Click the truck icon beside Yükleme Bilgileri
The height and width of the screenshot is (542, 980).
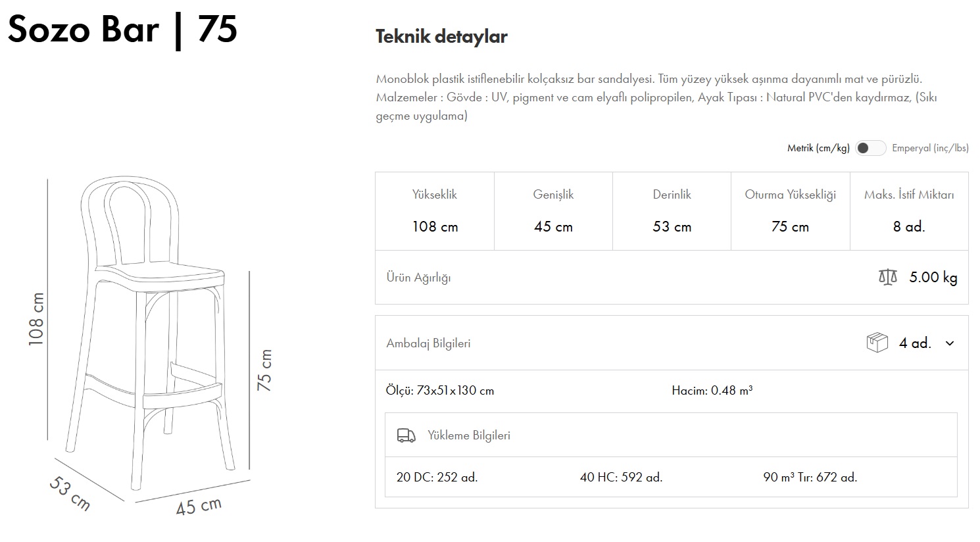pyautogui.click(x=406, y=435)
